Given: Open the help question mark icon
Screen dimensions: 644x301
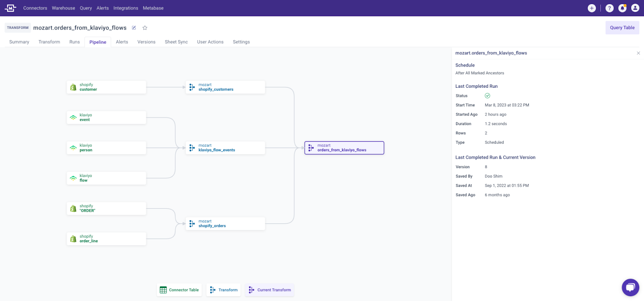Looking at the screenshot, I should click(x=609, y=8).
